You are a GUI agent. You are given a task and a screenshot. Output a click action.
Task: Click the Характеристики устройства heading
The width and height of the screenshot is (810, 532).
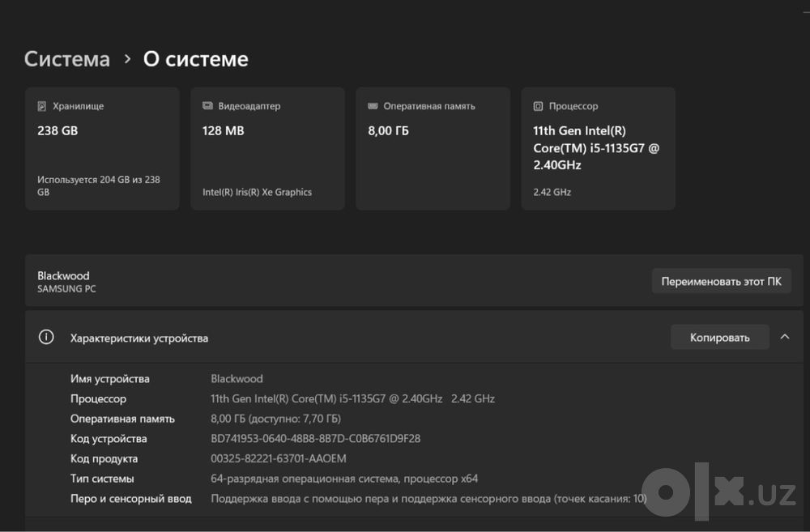[139, 338]
